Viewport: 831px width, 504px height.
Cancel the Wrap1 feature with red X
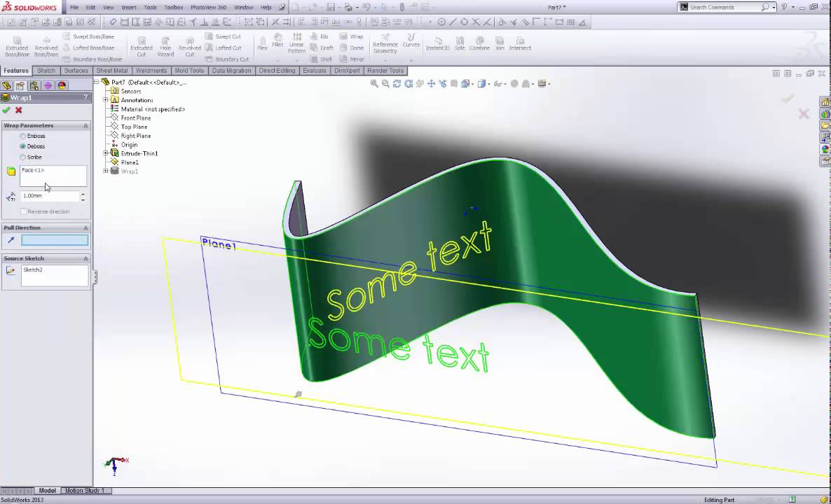[18, 110]
